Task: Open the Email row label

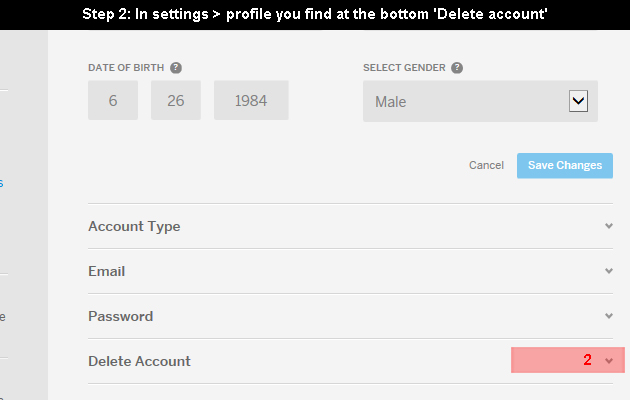Action: [x=106, y=271]
